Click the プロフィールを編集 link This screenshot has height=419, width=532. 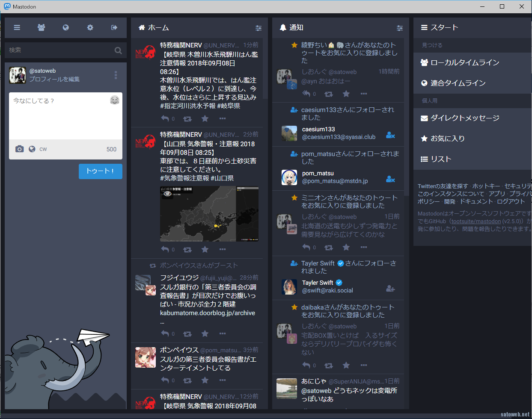[x=54, y=79]
